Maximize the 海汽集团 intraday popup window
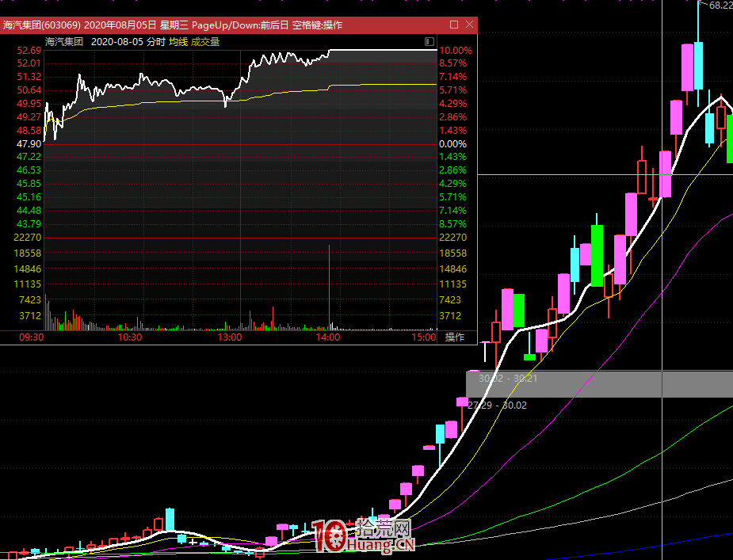733x560 pixels. pos(454,25)
